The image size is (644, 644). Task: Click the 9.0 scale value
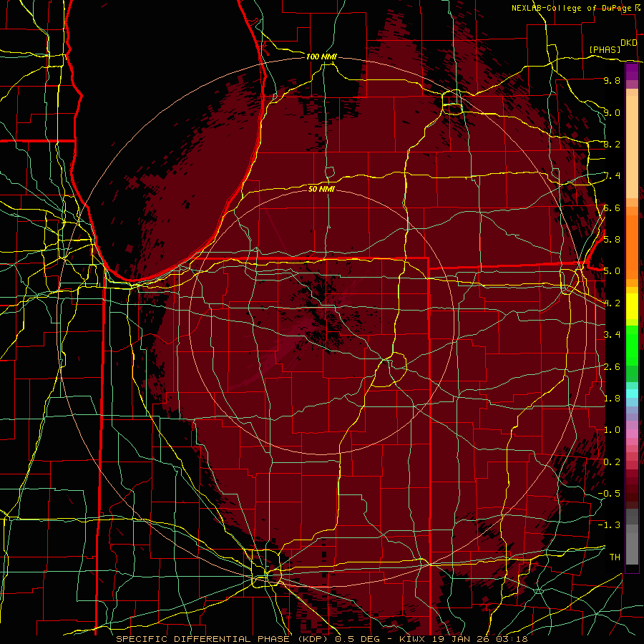click(612, 112)
